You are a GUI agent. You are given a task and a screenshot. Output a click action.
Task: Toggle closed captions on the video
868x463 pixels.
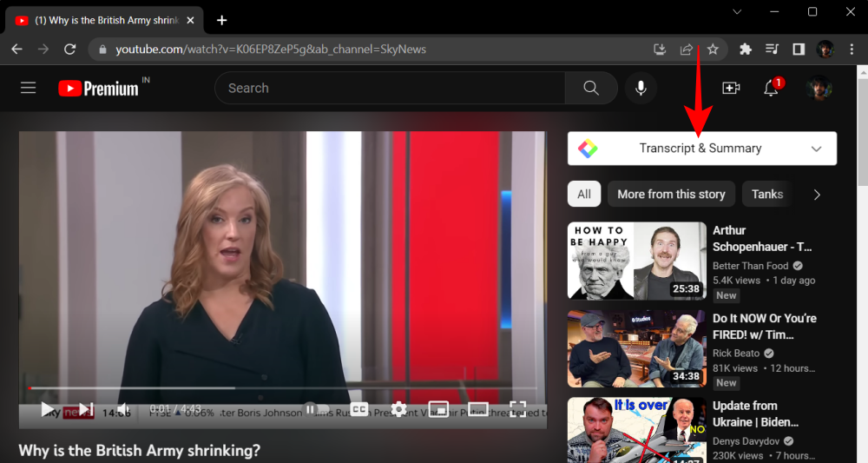pyautogui.click(x=358, y=409)
